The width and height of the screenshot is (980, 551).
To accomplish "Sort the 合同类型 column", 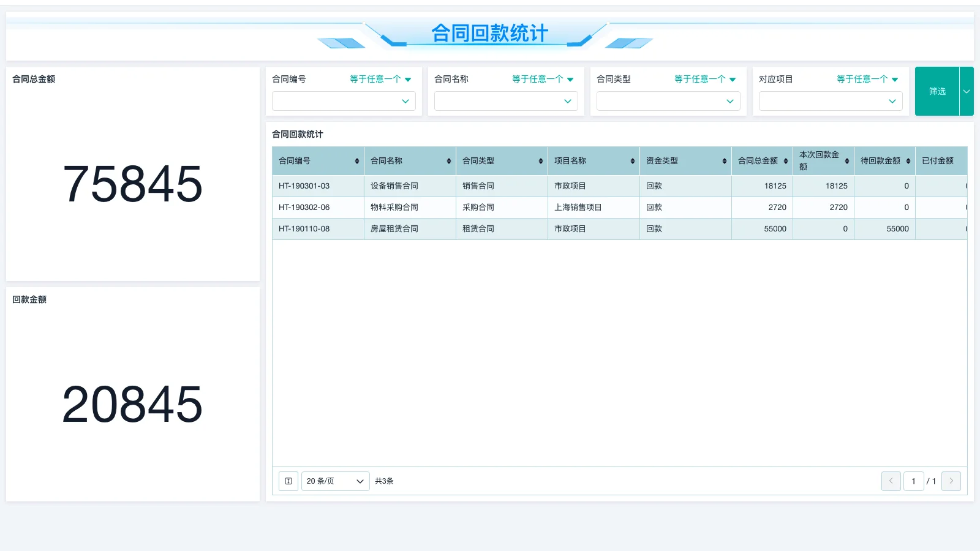I will tap(541, 161).
